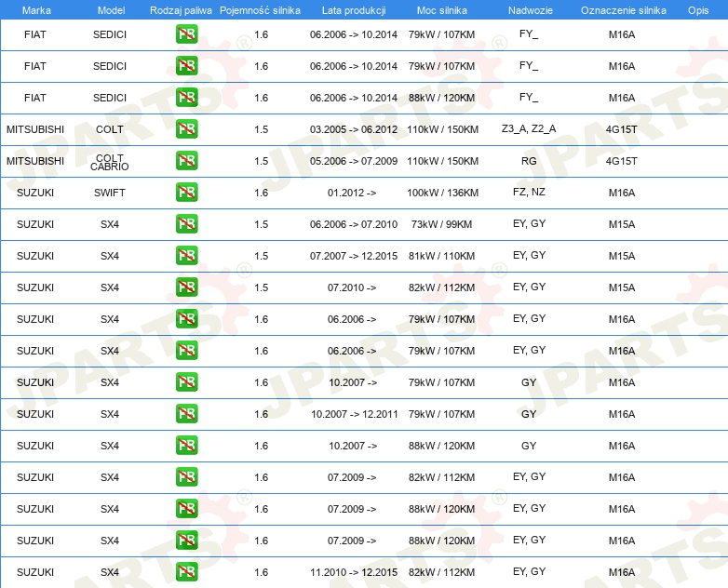Click the COLT CABRIO model cell
This screenshot has width=728, height=588.
tap(110, 162)
